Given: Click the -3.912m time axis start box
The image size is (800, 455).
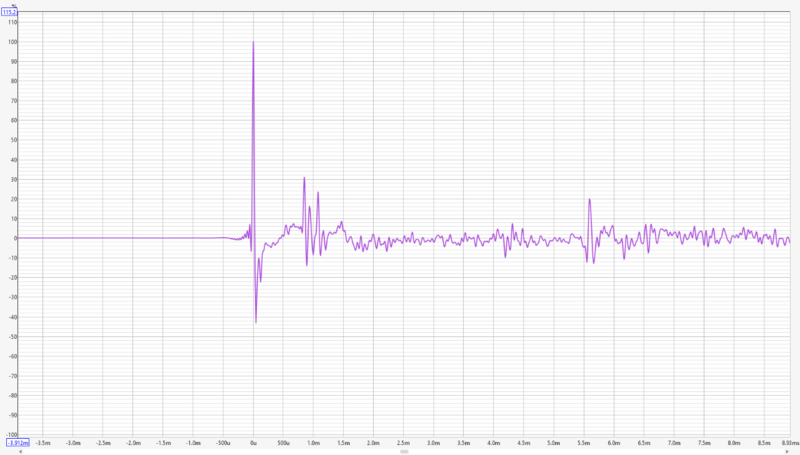Looking at the screenshot, I should pos(18,443).
